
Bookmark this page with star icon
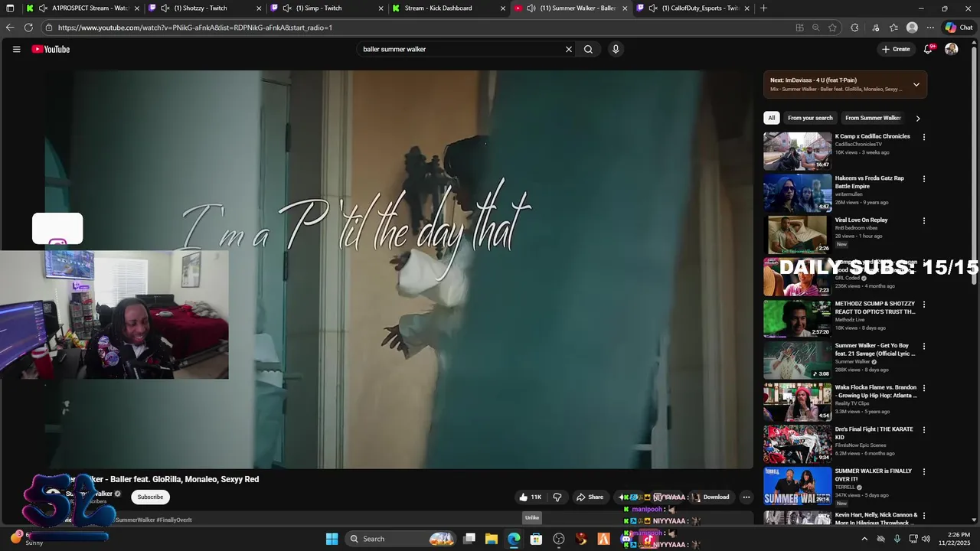[832, 28]
